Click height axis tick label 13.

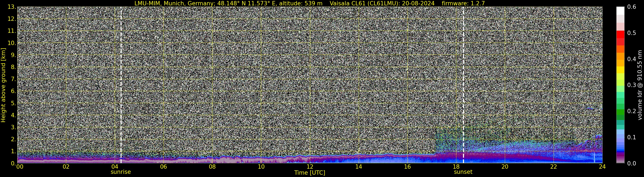(x=12, y=7)
